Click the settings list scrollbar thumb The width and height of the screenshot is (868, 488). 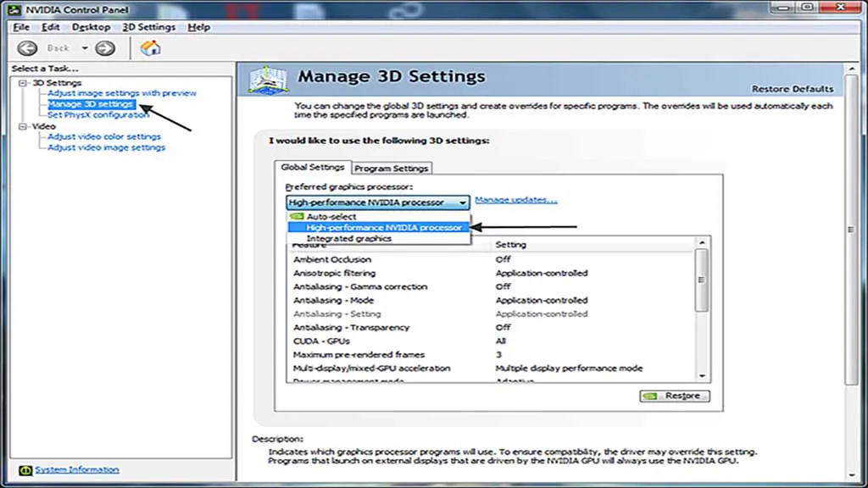(x=701, y=280)
